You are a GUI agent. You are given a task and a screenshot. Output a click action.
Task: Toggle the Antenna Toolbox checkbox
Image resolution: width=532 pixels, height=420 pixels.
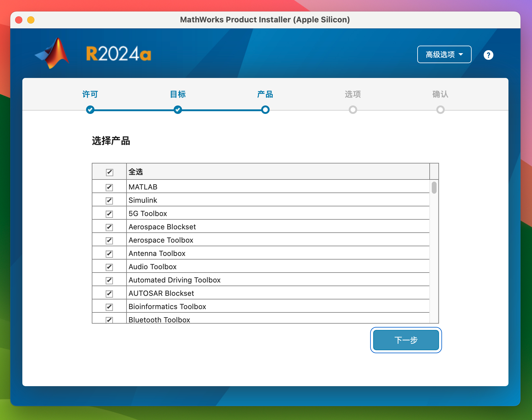click(109, 254)
